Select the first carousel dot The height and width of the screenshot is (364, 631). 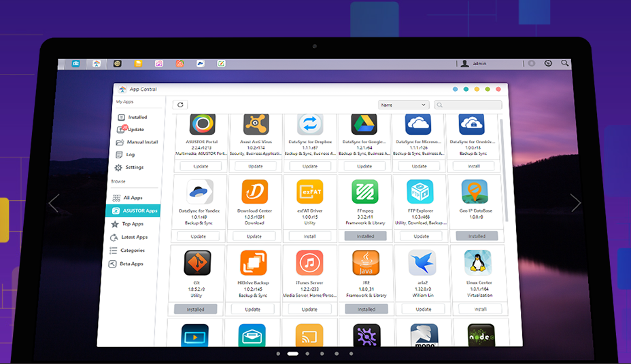(x=278, y=354)
